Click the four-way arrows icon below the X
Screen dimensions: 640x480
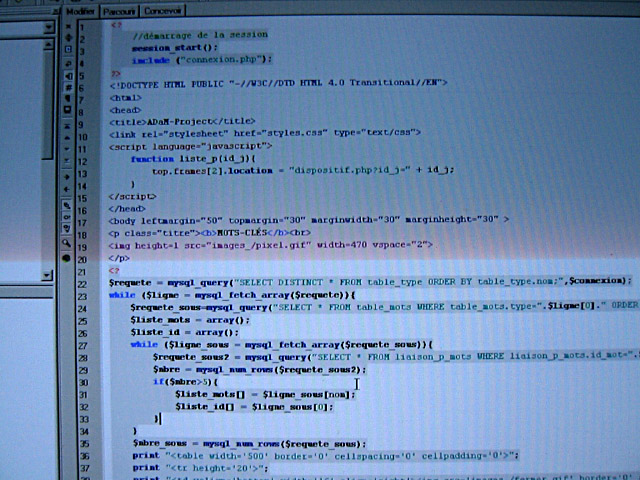(68, 38)
